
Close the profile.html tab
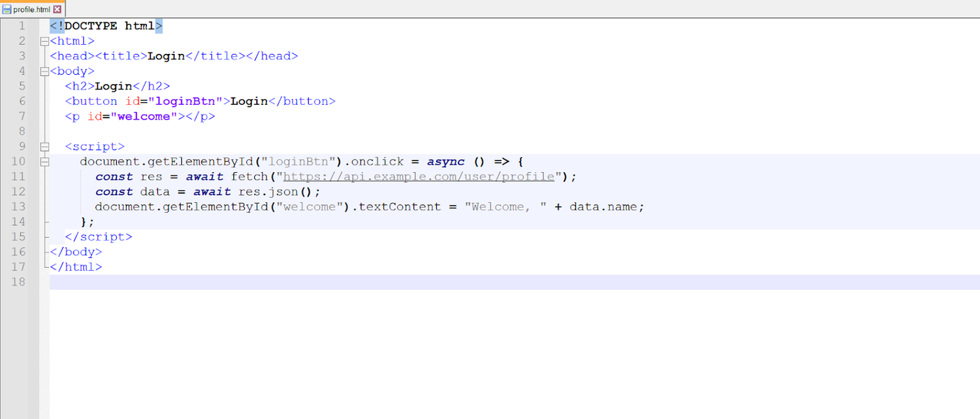click(x=57, y=9)
